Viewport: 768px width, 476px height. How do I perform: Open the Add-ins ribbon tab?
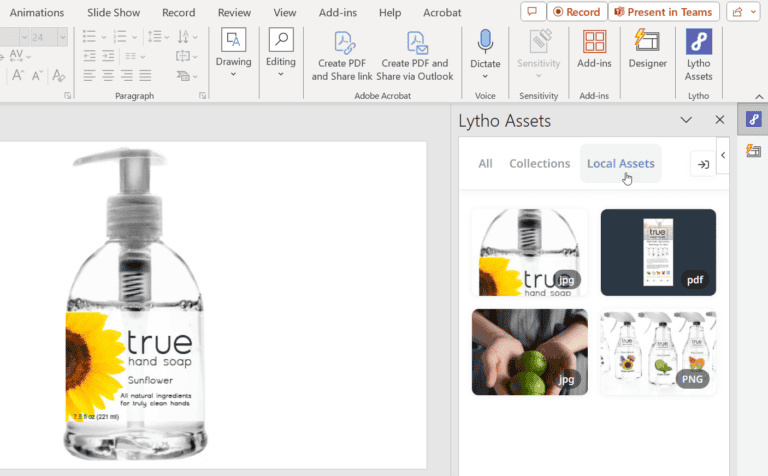pos(337,12)
